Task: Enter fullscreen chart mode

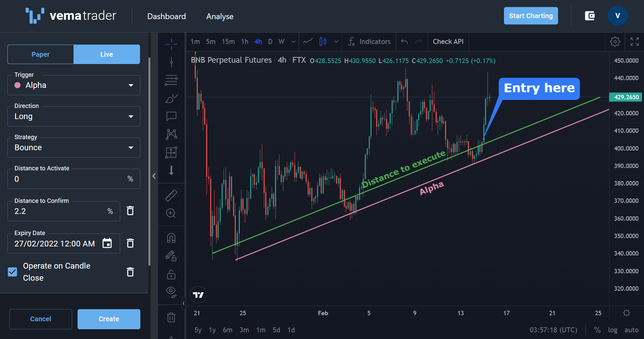Action: [x=635, y=42]
